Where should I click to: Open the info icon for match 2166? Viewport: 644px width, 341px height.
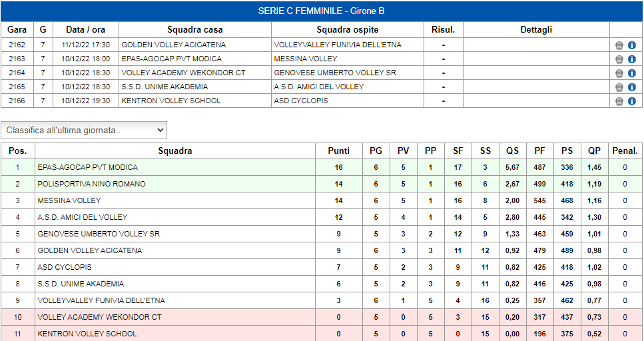pyautogui.click(x=631, y=101)
